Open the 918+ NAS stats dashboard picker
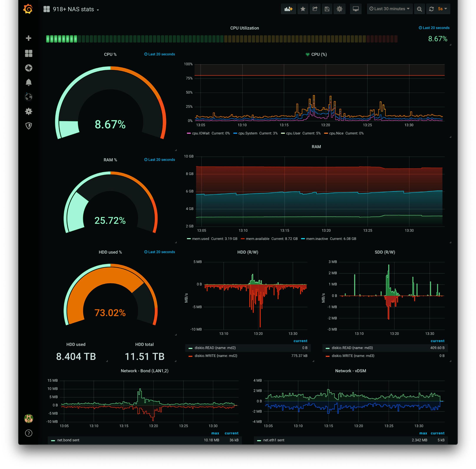The height and width of the screenshot is (469, 476). click(x=73, y=9)
